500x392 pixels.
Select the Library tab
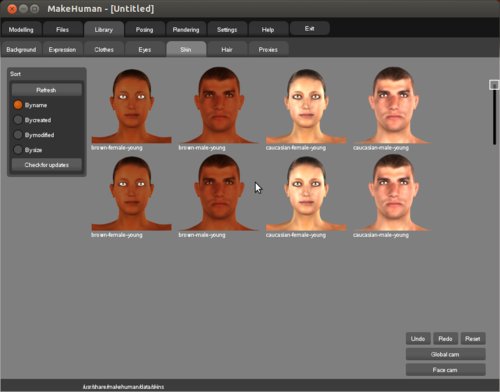(104, 29)
